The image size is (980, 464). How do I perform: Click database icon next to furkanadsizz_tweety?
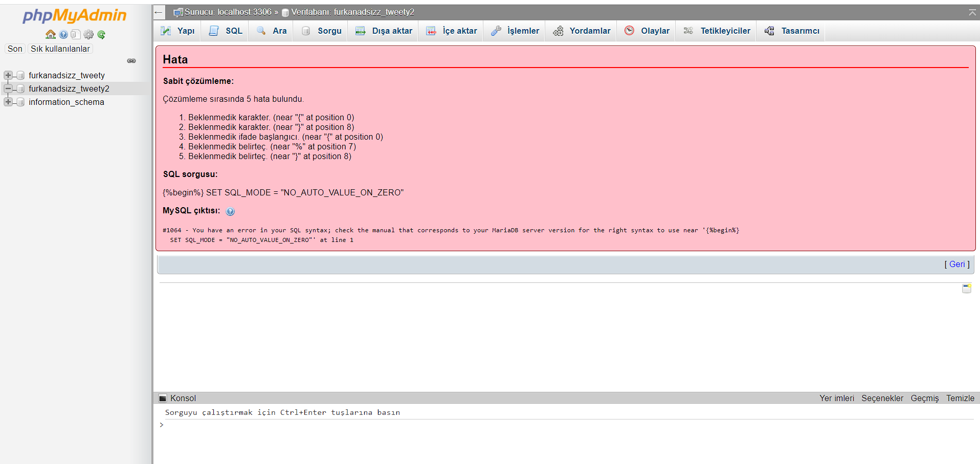20,75
